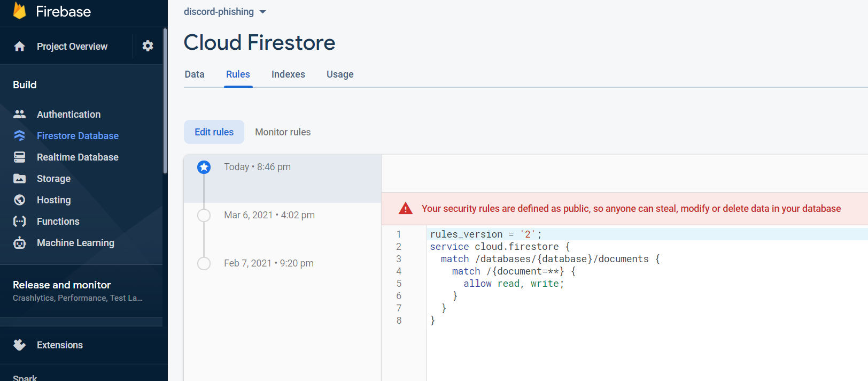Click the Machine Learning robot icon
The height and width of the screenshot is (381, 868).
click(20, 242)
